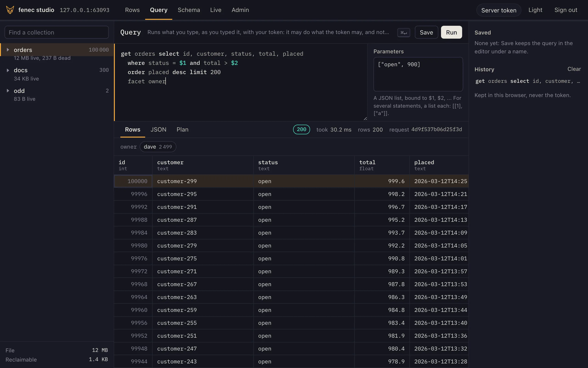Click the customer column header

203,165
